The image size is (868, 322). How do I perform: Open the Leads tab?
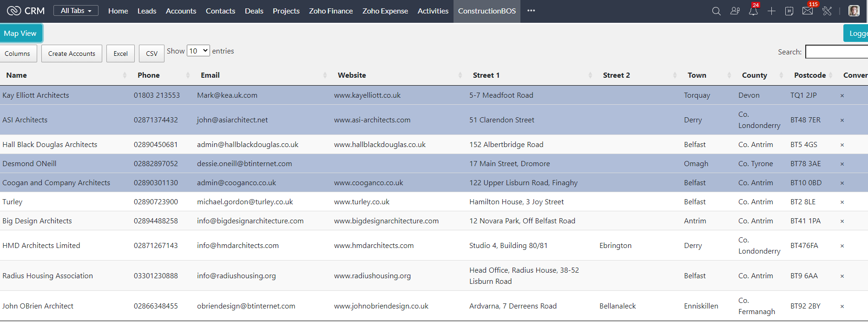click(147, 11)
